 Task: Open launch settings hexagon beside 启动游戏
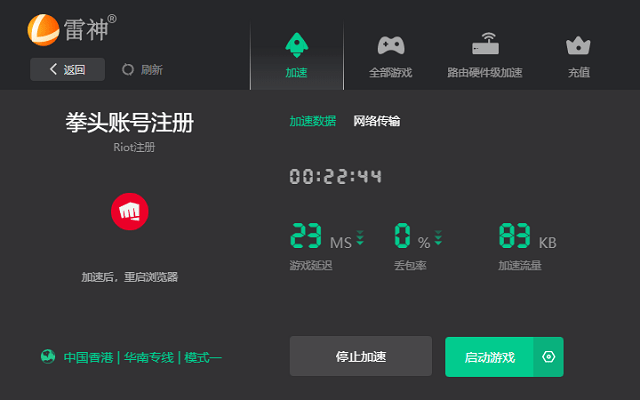click(x=548, y=357)
